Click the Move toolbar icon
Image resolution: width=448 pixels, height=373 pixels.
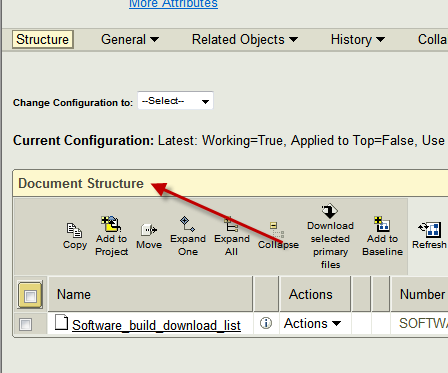pos(149,230)
